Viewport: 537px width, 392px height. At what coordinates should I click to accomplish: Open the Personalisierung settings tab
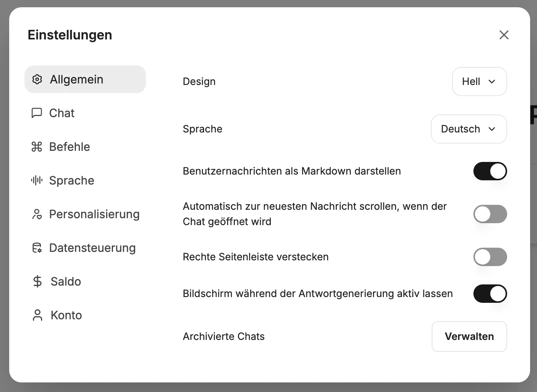[x=94, y=214]
